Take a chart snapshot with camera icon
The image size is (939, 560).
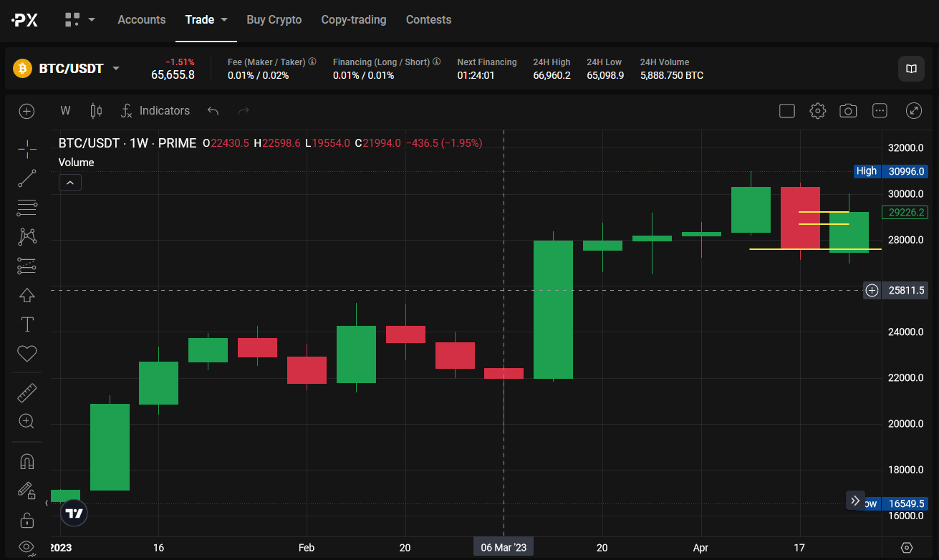848,111
